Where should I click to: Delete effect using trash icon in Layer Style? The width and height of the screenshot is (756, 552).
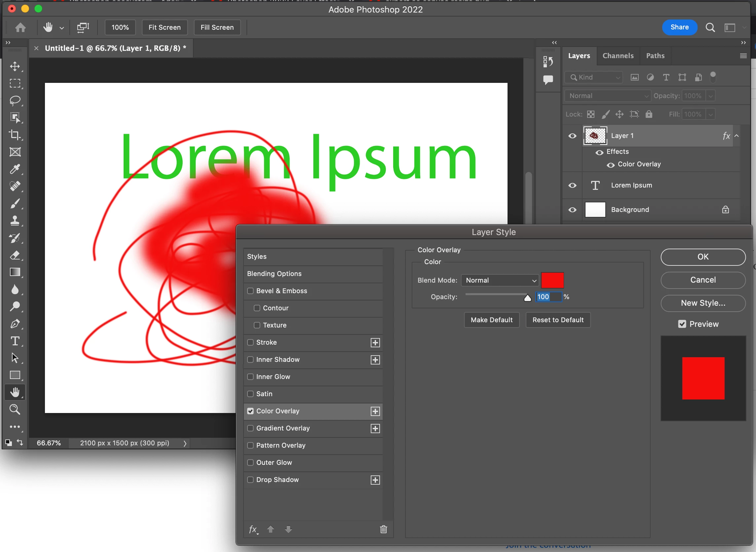[x=384, y=529]
